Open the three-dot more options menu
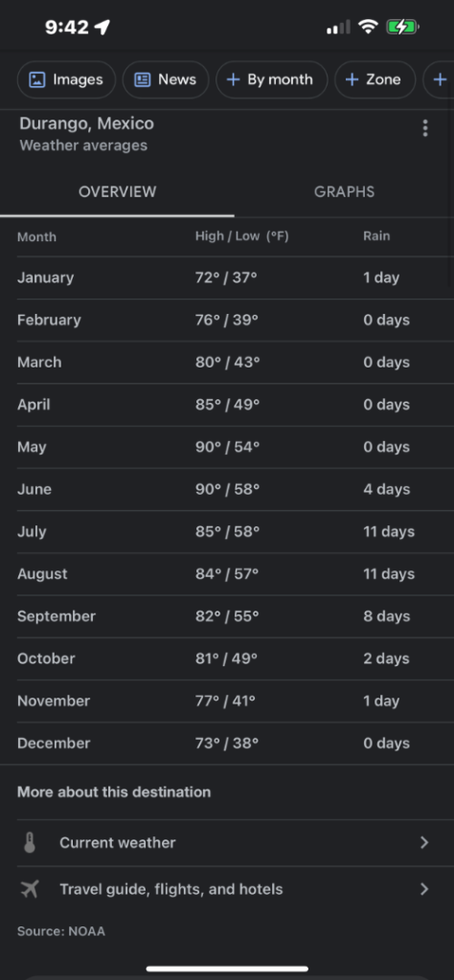The width and height of the screenshot is (454, 980). coord(425,128)
